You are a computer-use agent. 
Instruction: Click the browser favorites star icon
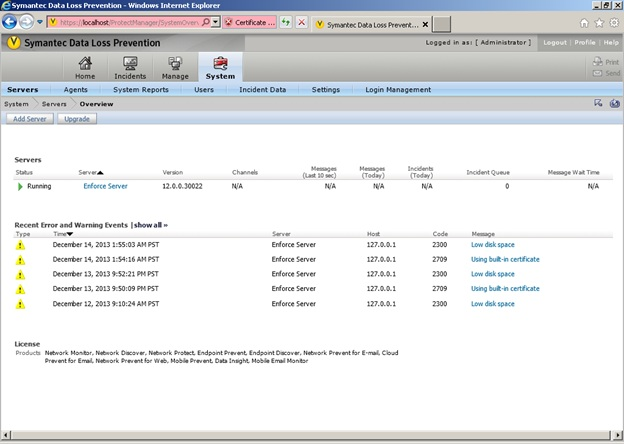[598, 22]
